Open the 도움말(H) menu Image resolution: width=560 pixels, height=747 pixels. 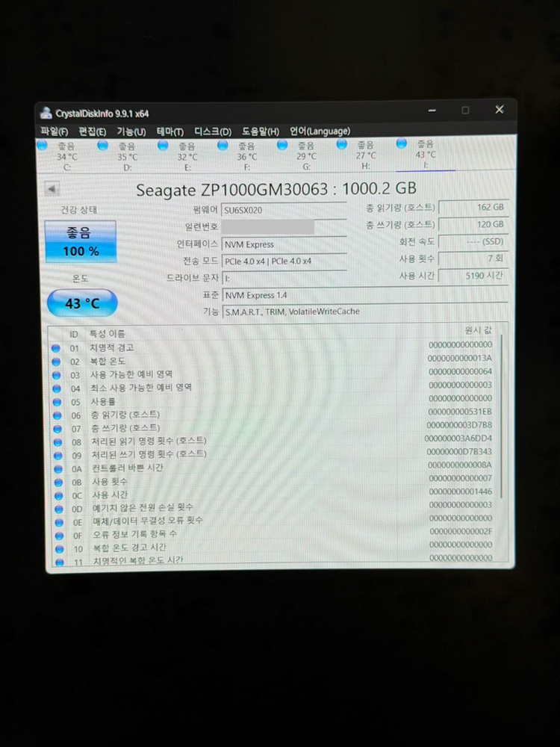[261, 131]
